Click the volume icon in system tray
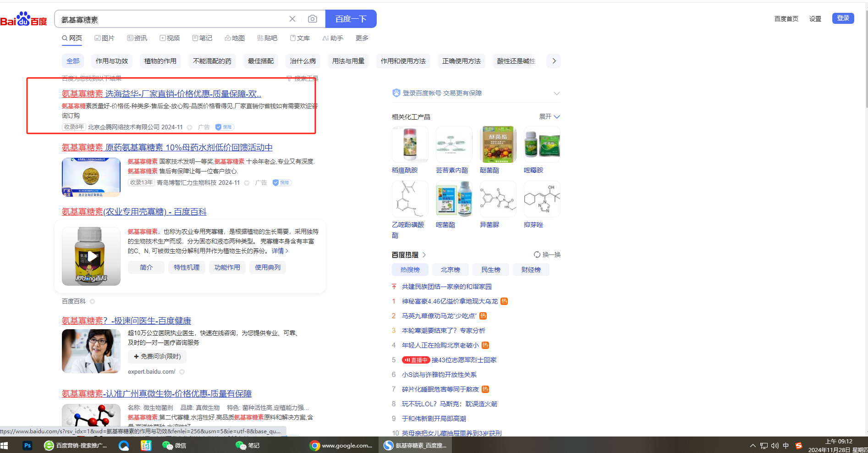Viewport: 868px width, 453px height. pyautogui.click(x=775, y=446)
